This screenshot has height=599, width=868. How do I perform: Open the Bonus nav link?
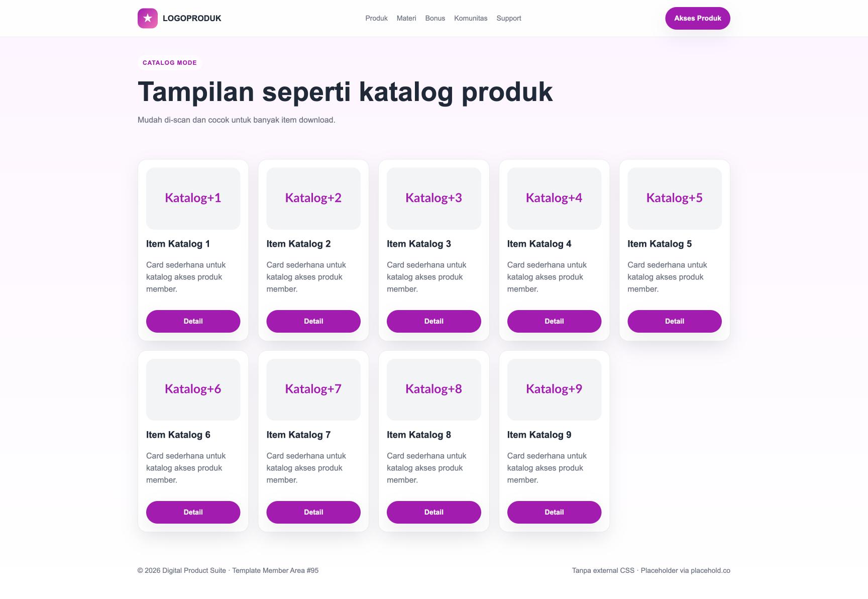pos(435,19)
